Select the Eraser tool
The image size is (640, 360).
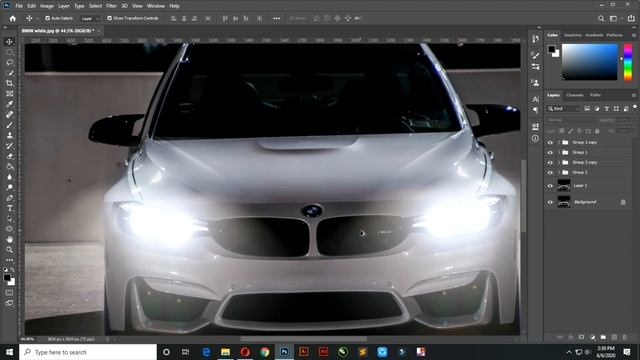pos(9,156)
